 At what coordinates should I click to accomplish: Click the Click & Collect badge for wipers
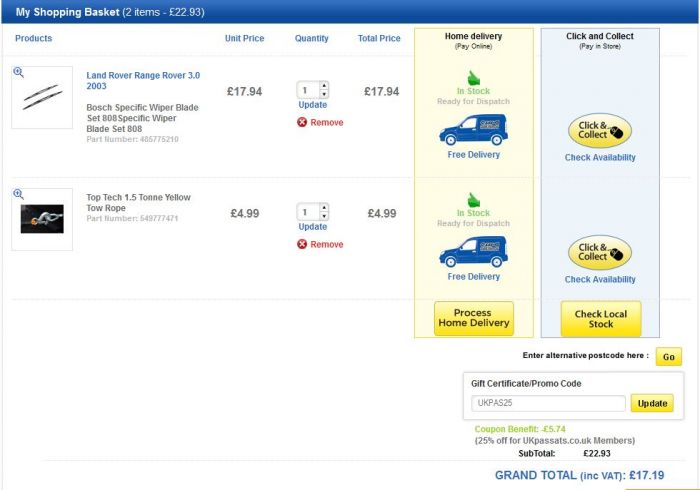600,130
